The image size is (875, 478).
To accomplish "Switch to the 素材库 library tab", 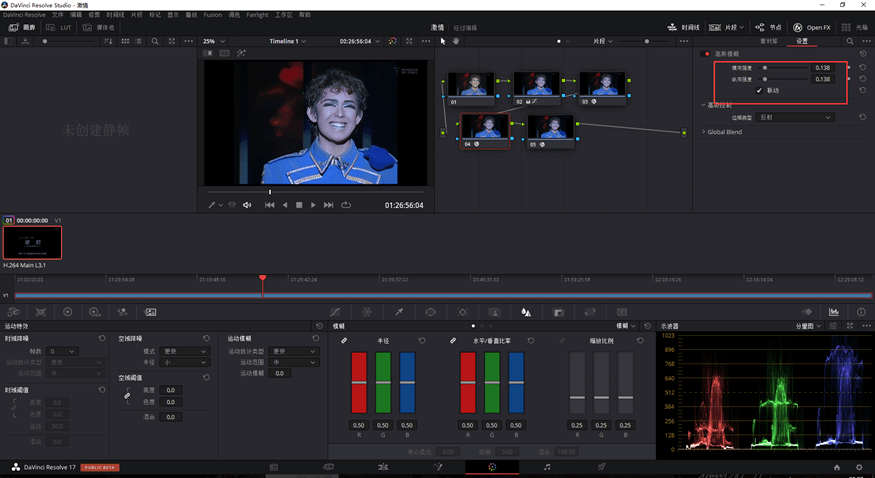I will tap(768, 41).
